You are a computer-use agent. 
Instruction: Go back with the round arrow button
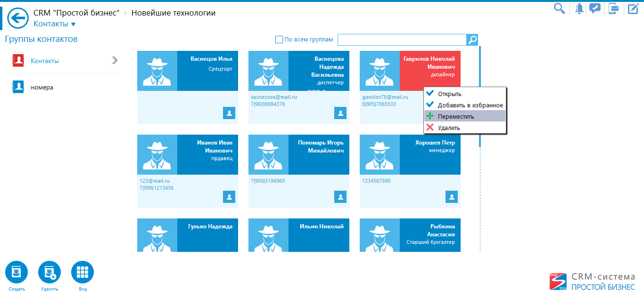18,18
